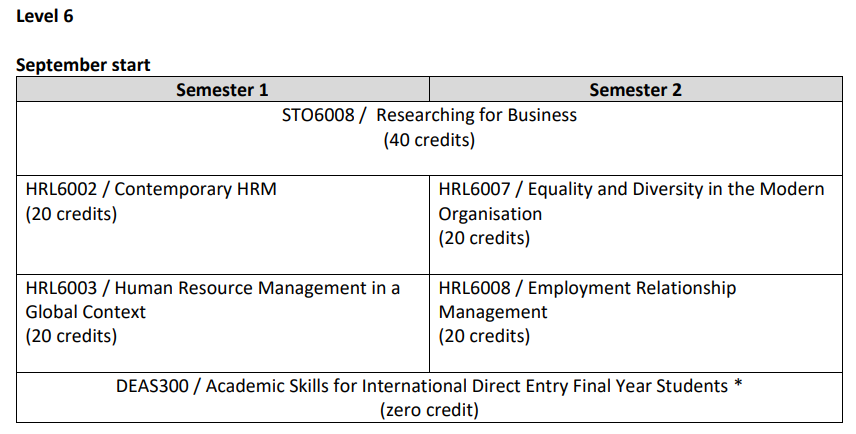The height and width of the screenshot is (434, 856).
Task: Click the HRL6008 Employment Relationship line
Action: pos(587,288)
